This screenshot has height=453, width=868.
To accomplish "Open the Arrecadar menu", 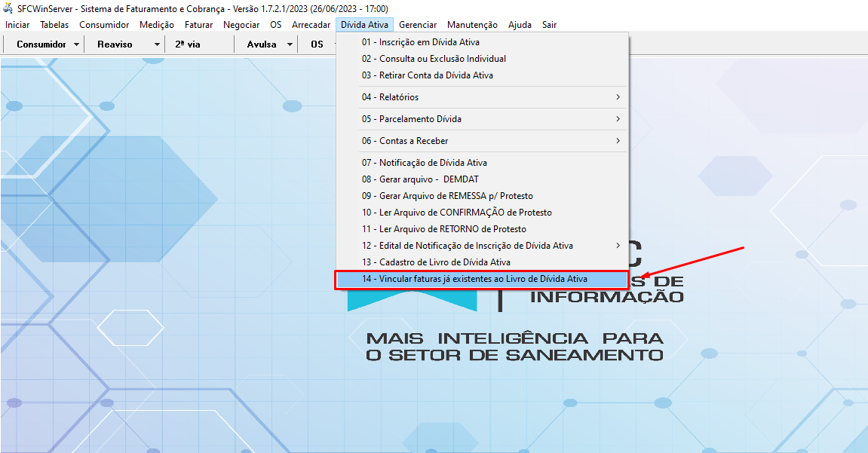I will click(x=311, y=25).
